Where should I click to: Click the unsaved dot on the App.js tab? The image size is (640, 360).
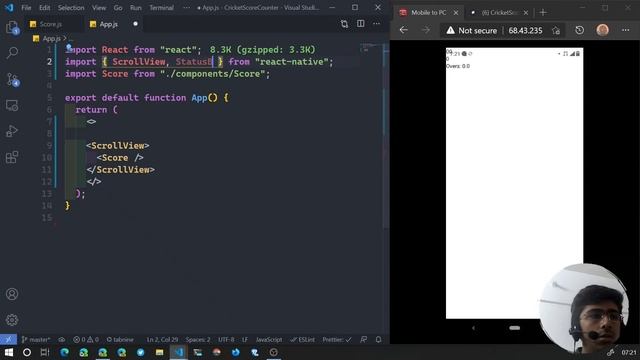tap(135, 24)
